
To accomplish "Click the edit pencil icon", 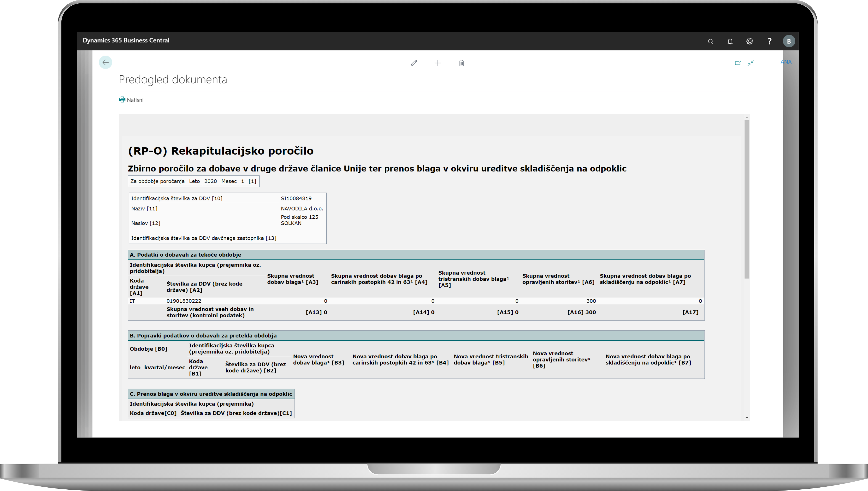I will [x=414, y=63].
